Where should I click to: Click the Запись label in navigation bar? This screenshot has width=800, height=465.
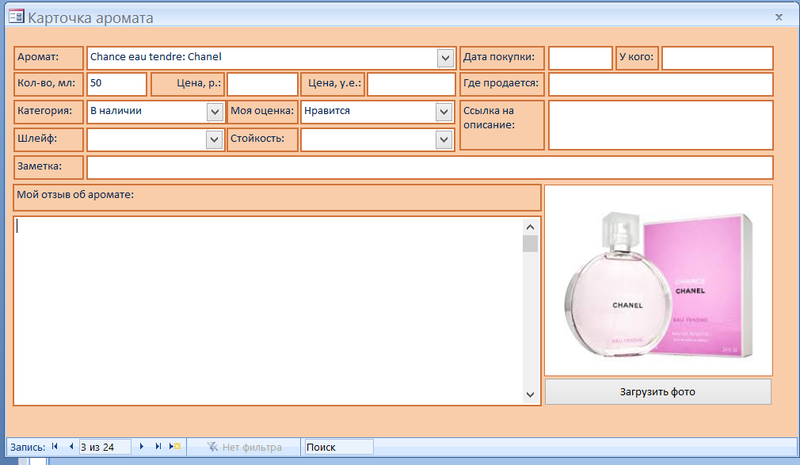(28, 447)
